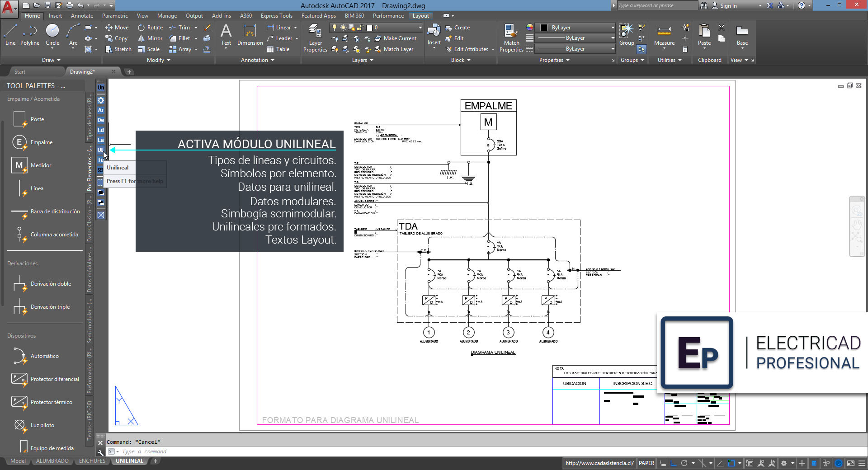Toggle Ortho mode in status bar
The width and height of the screenshot is (868, 470).
point(673,463)
